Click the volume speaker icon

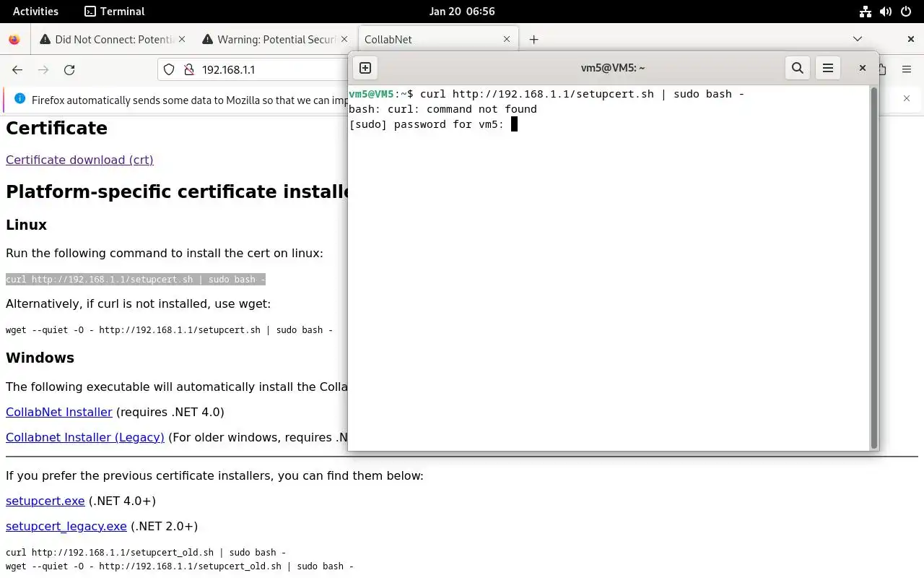[886, 11]
